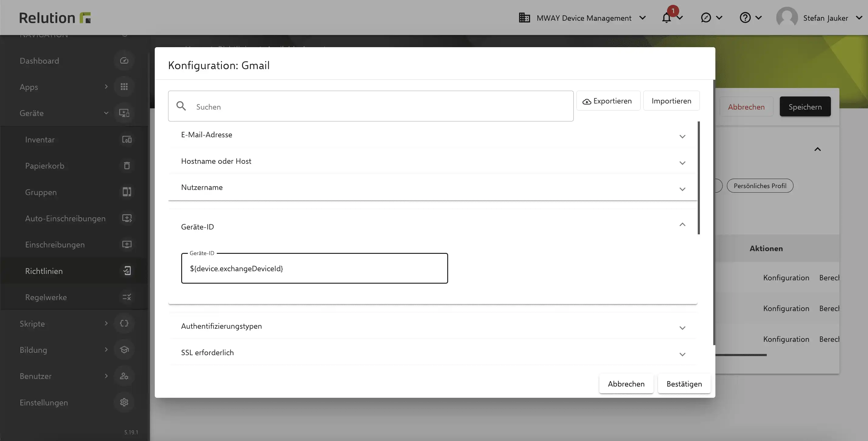Click the Apps grid icon in sidebar

(124, 87)
